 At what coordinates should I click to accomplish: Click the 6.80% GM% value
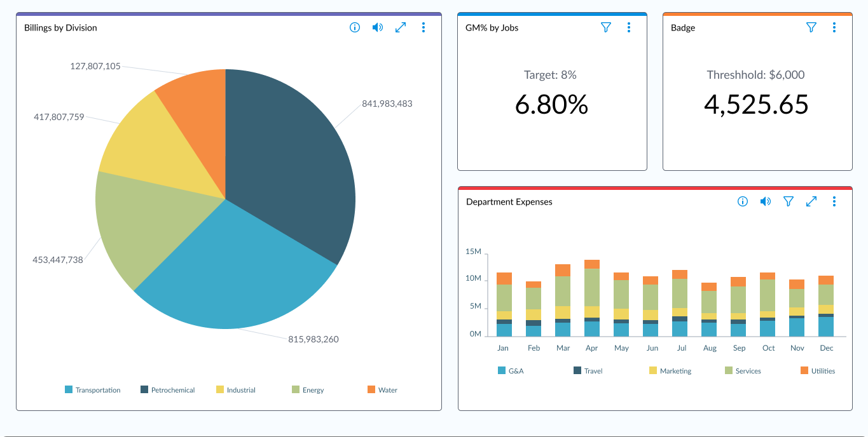click(551, 104)
